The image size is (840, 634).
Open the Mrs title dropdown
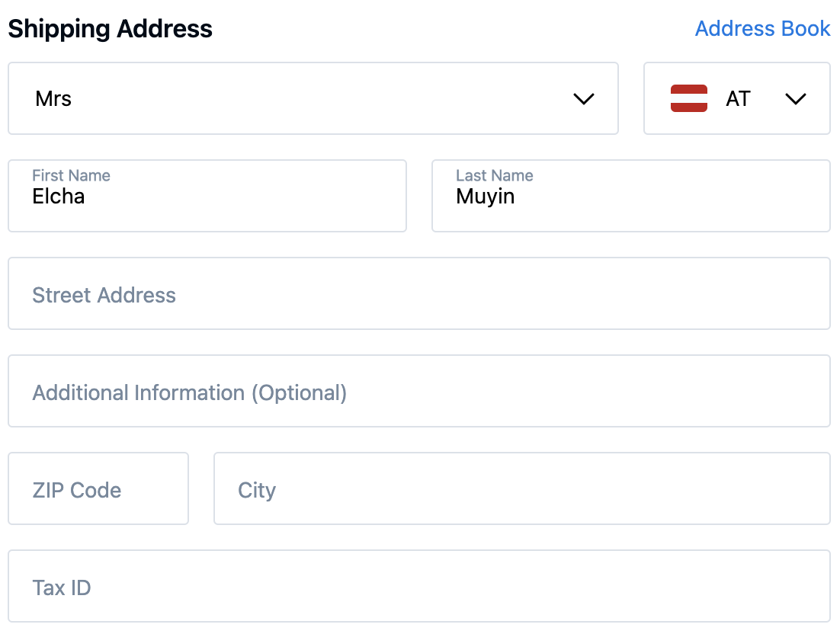point(313,99)
